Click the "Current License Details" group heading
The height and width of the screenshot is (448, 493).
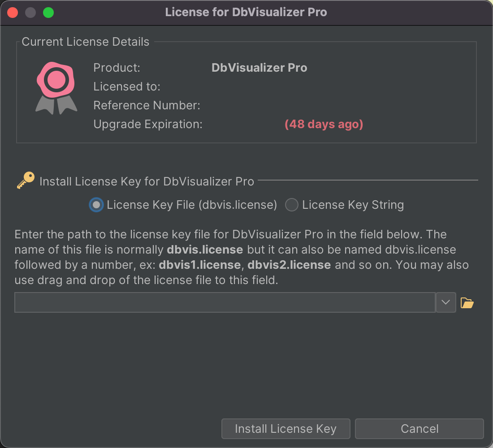pos(86,42)
